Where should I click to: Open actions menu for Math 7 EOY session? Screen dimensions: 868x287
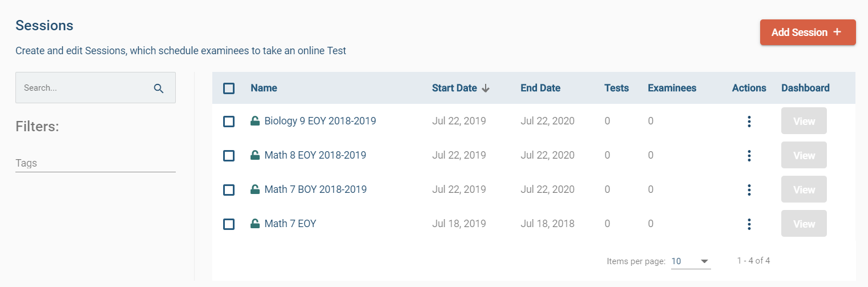pyautogui.click(x=749, y=224)
